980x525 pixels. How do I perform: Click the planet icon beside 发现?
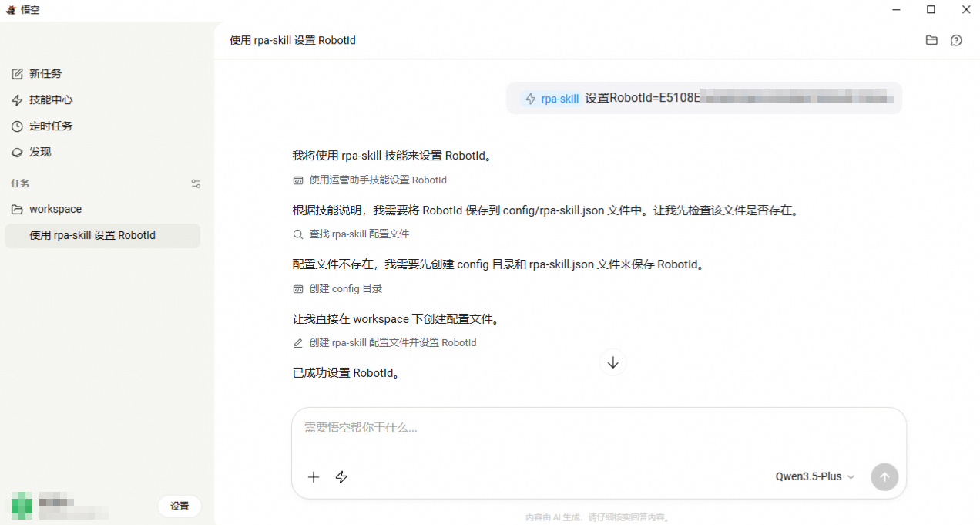click(x=17, y=153)
